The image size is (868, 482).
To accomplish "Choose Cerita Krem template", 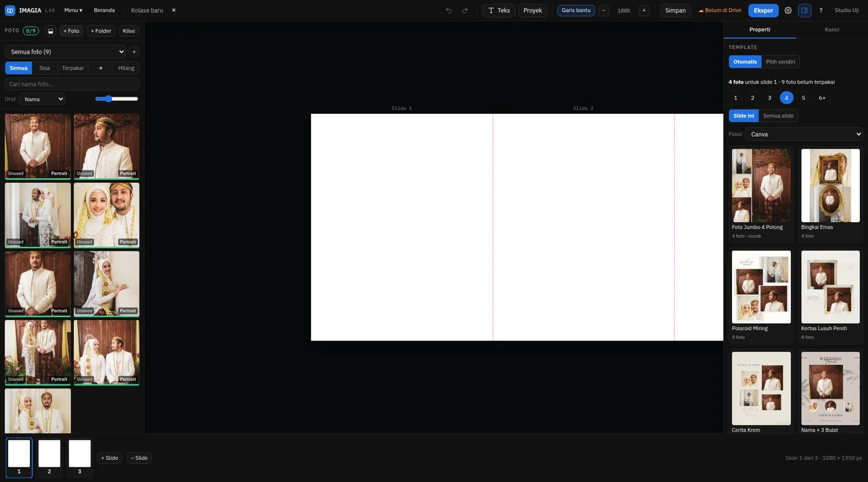I will [x=761, y=391].
